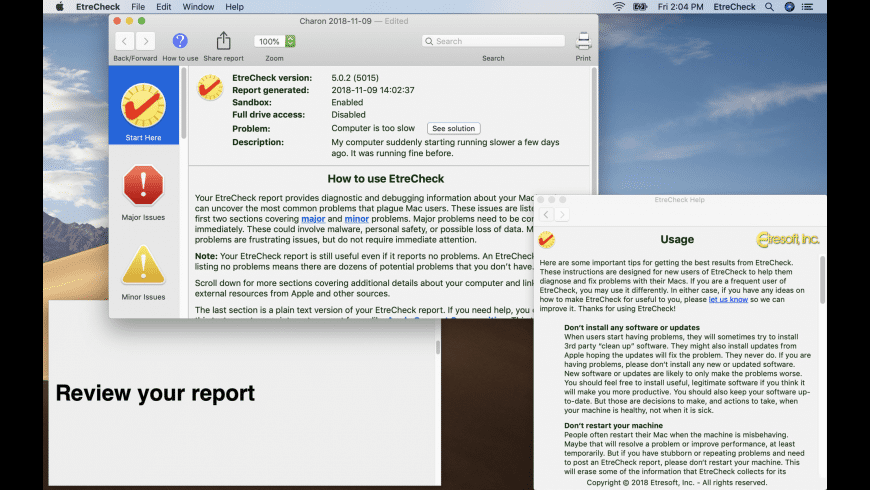Open the EtreCheck application menu
Screen dimensions: 870x490
98,7
